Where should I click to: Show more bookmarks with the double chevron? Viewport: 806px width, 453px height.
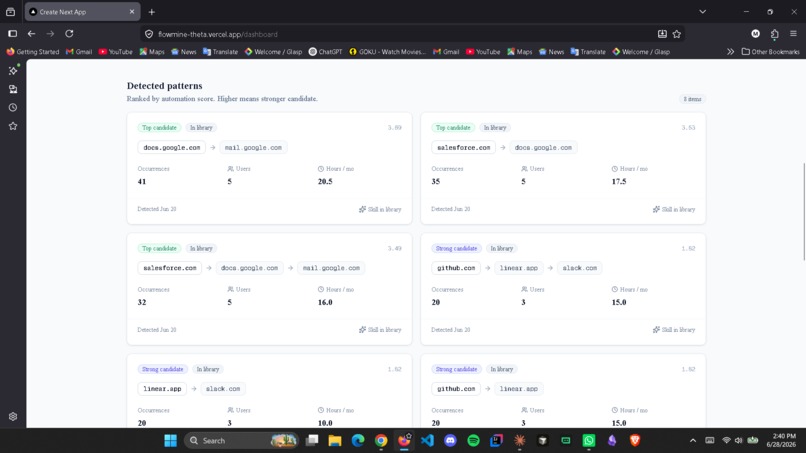click(730, 52)
